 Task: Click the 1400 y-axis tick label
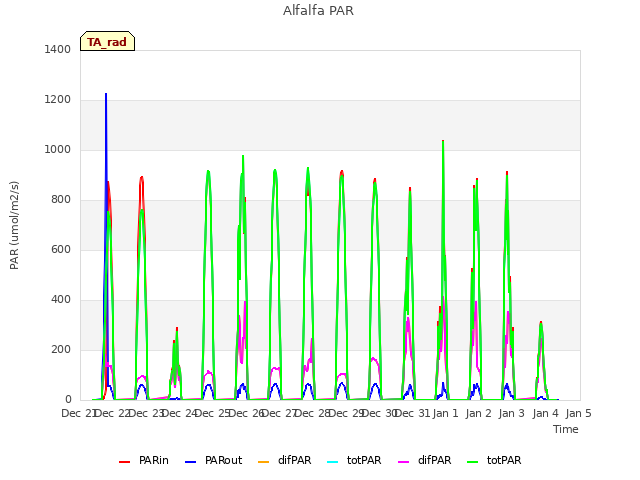(x=58, y=49)
